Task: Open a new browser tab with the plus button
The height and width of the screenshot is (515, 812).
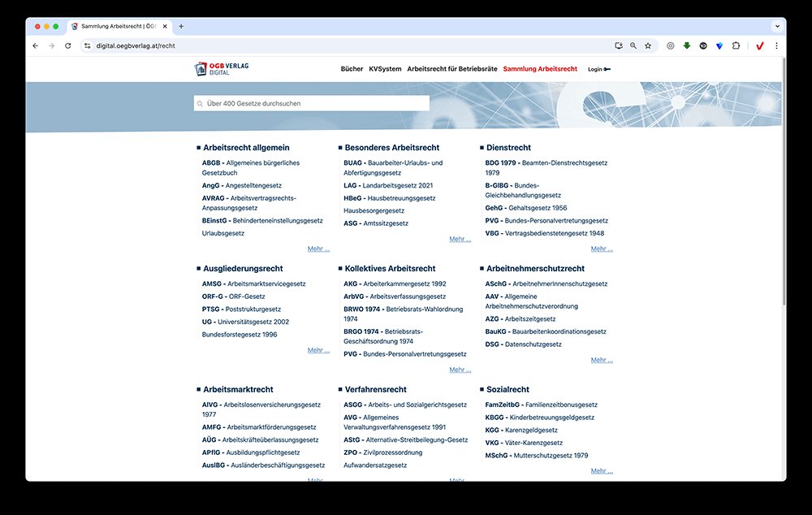Action: 180,25
